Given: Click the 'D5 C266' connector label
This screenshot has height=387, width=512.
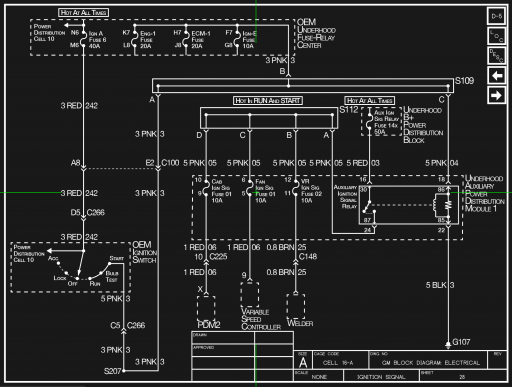Looking at the screenshot, I should [x=88, y=212].
